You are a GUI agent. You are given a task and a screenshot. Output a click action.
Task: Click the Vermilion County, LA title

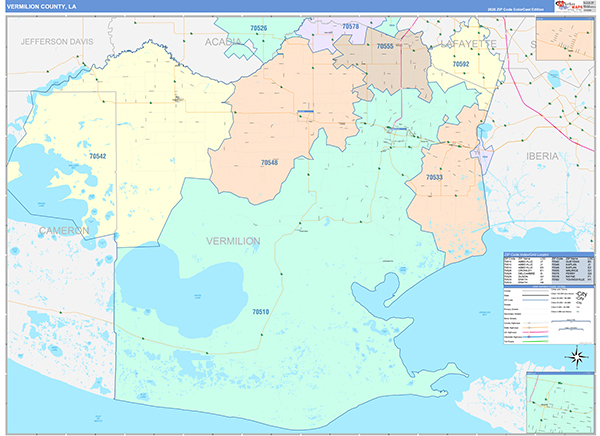click(42, 6)
